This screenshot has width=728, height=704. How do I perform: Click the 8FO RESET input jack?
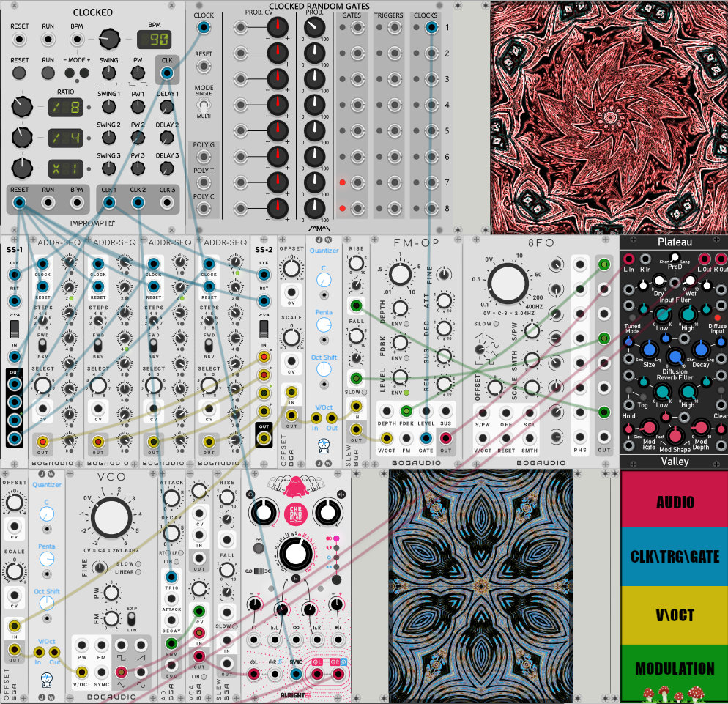click(x=505, y=438)
